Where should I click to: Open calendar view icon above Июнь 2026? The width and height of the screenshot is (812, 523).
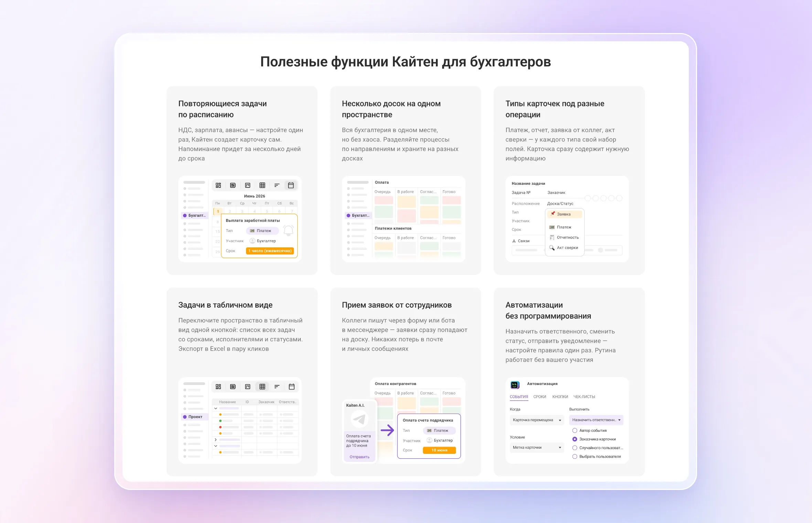pos(291,185)
